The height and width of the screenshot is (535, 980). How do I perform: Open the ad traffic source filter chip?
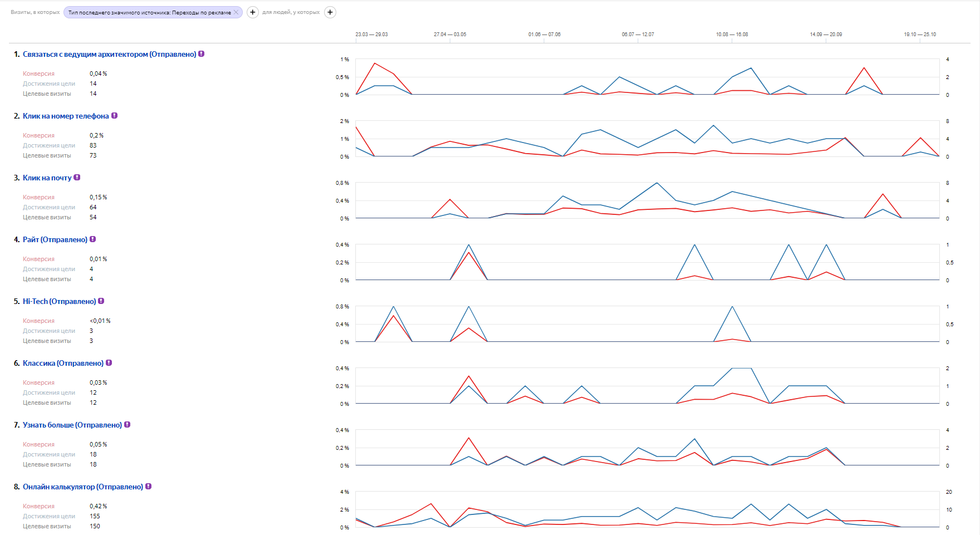149,12
